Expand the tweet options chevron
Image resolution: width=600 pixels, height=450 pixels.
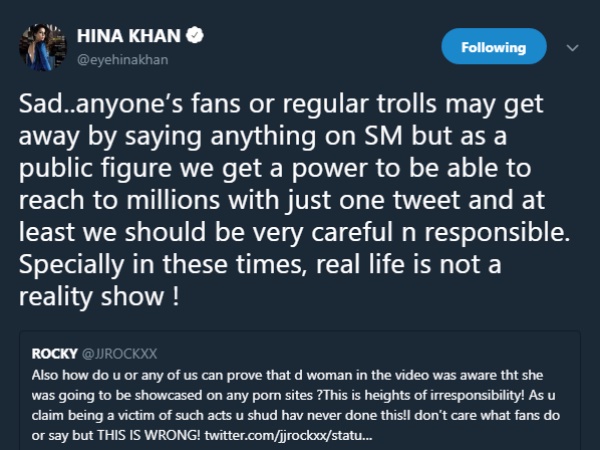click(573, 47)
